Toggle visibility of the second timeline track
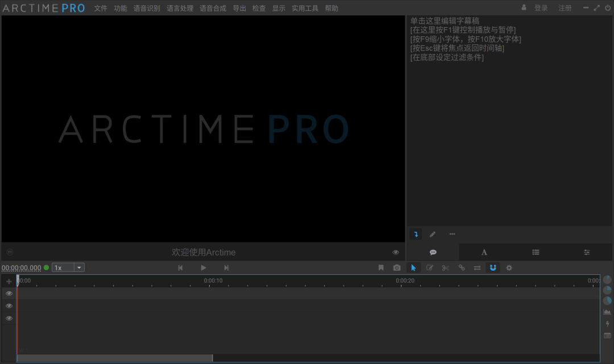Viewport: 614px width, 364px height. 9,306
